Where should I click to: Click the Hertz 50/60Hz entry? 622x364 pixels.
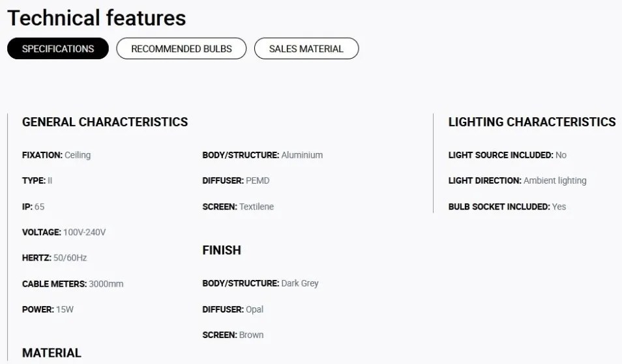tap(54, 258)
